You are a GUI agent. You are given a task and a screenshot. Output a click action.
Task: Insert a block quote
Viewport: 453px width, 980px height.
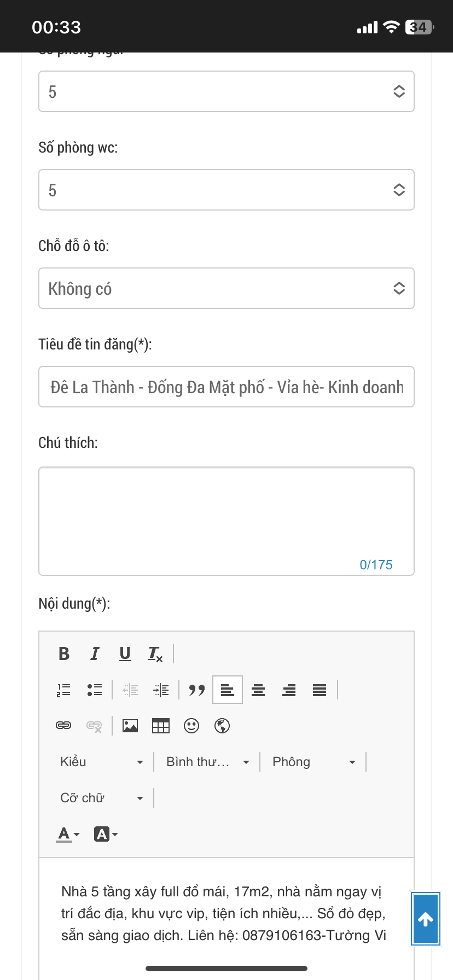pos(196,690)
